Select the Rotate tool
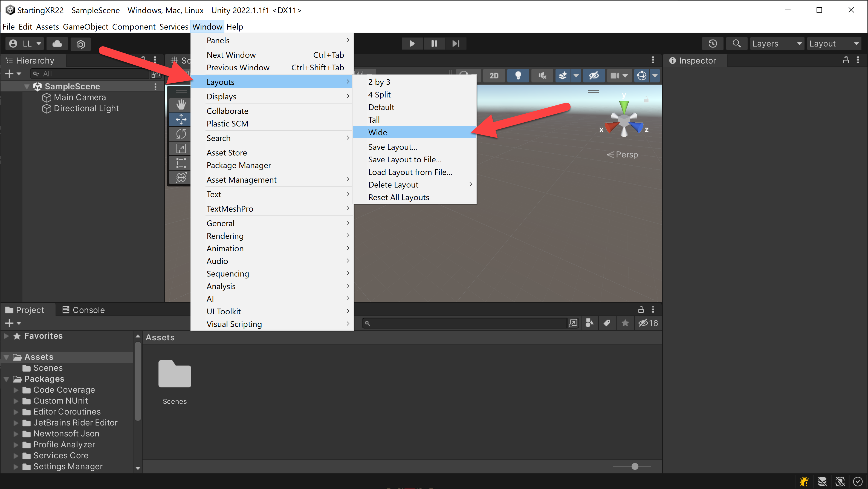868x489 pixels. coord(181,134)
